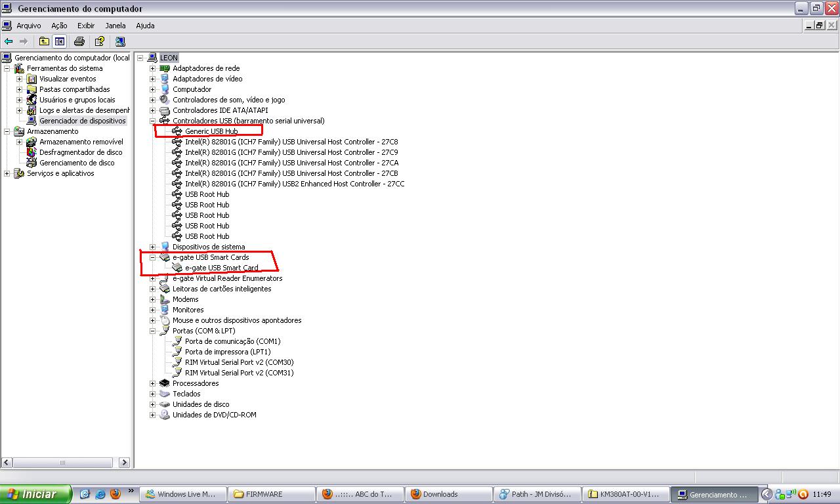The height and width of the screenshot is (504, 840).
Task: Click the scan for hardware changes icon
Action: pyautogui.click(x=120, y=41)
